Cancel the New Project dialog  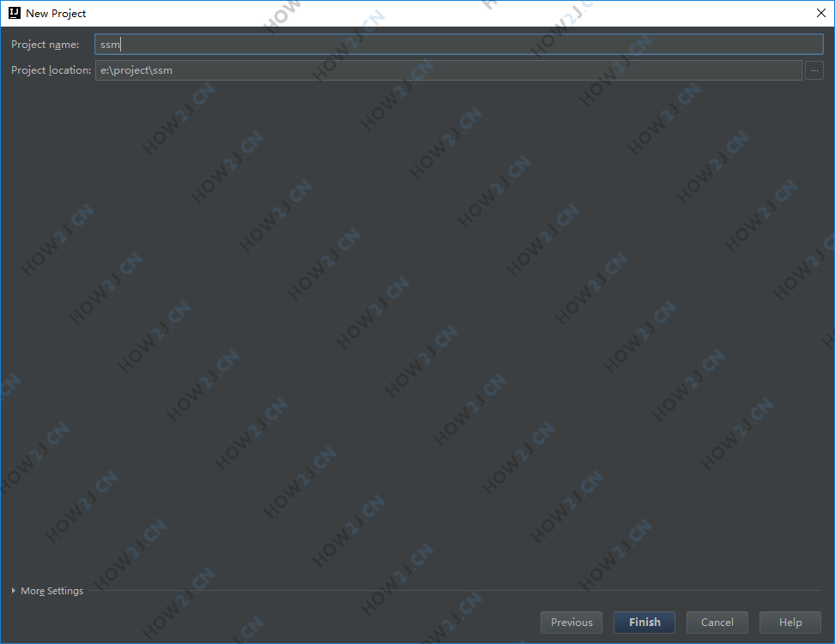[x=717, y=623]
